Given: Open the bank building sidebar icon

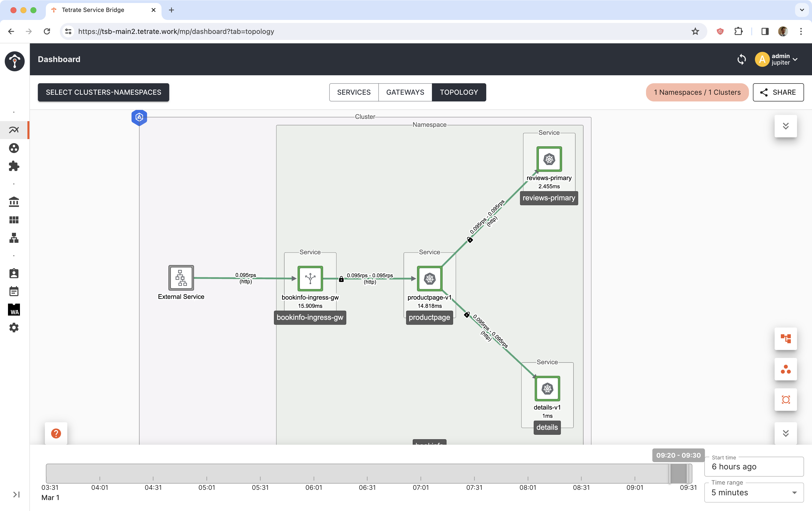Looking at the screenshot, I should (14, 202).
